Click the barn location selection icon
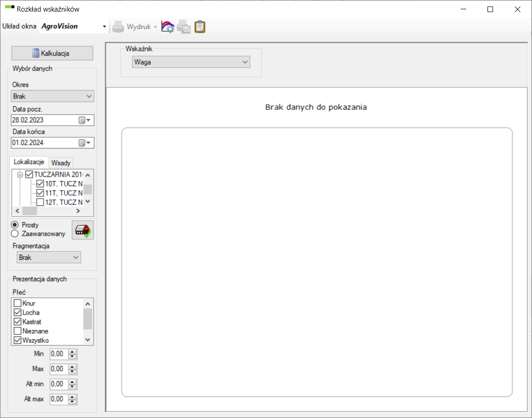 click(x=83, y=230)
